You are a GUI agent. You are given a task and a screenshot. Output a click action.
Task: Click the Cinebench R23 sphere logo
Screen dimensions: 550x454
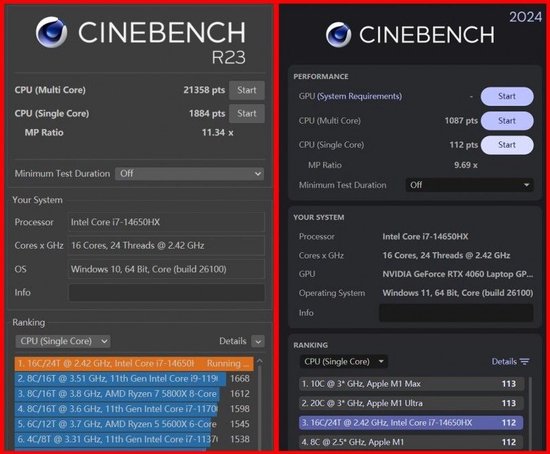52,32
